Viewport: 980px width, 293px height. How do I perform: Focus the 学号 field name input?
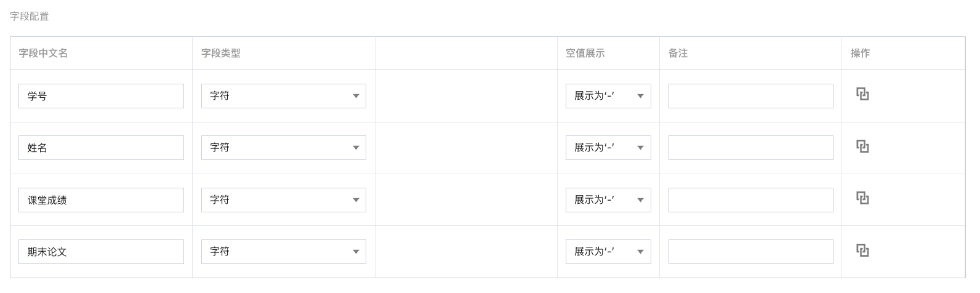tap(101, 96)
